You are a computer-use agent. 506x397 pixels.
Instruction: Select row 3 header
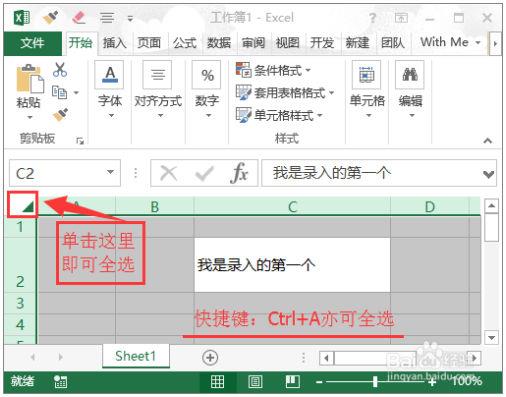(x=20, y=303)
